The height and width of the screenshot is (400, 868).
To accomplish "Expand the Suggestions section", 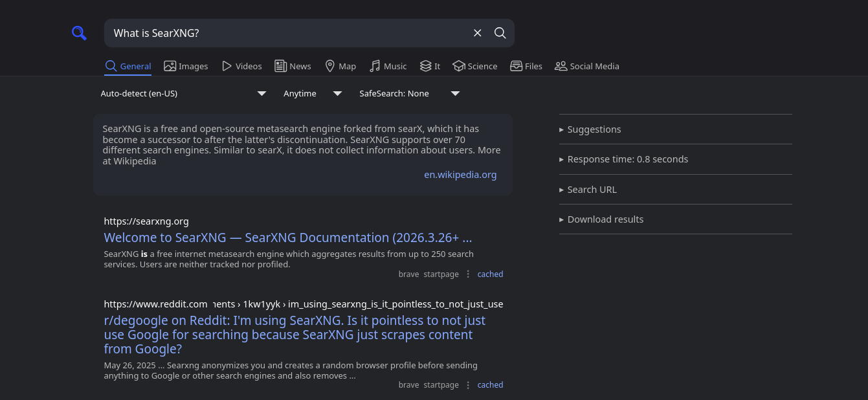I will [x=675, y=129].
